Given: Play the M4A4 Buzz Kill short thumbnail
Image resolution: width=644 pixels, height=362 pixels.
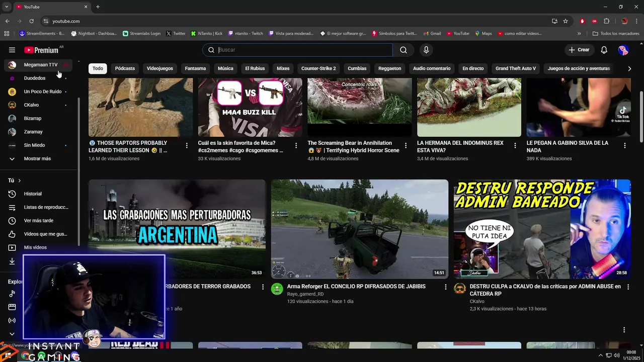Looking at the screenshot, I should pos(250,107).
